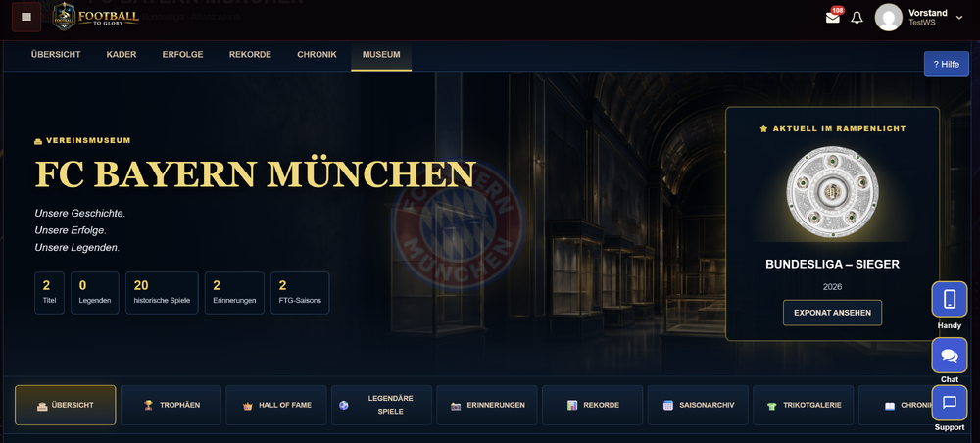980x443 pixels.
Task: Click the Unsere Geschichte. line
Action: point(80,214)
